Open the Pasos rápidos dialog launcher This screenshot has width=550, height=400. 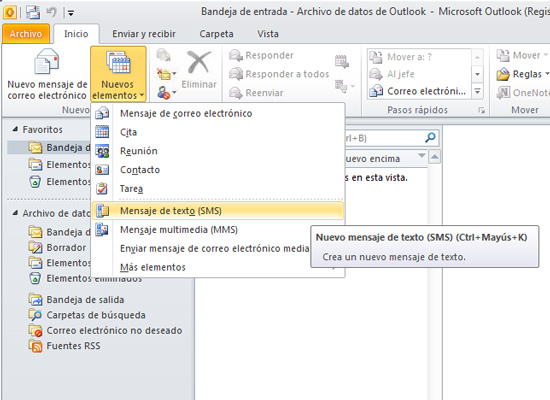pos(482,111)
